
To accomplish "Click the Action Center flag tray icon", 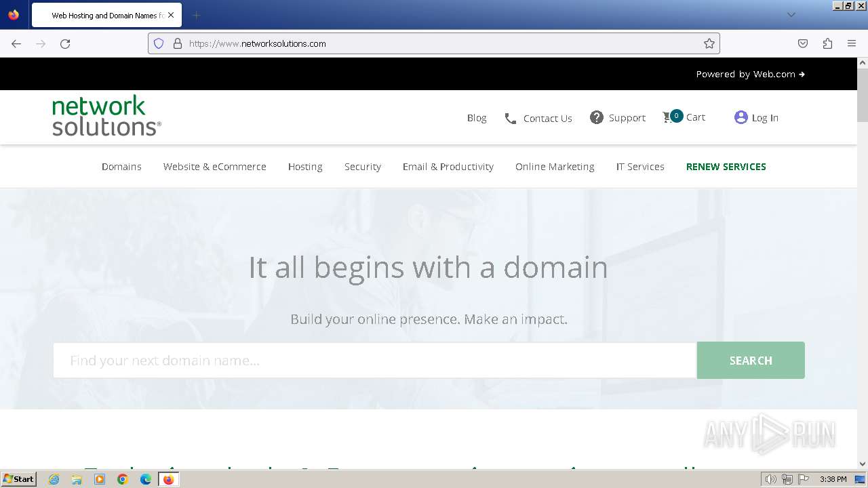I will [x=803, y=479].
